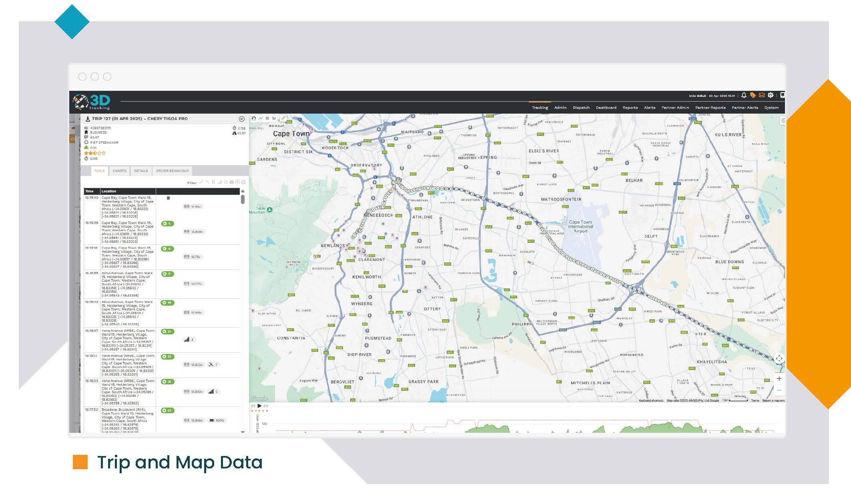
Task: Switch to the Charts tab
Action: 119,171
